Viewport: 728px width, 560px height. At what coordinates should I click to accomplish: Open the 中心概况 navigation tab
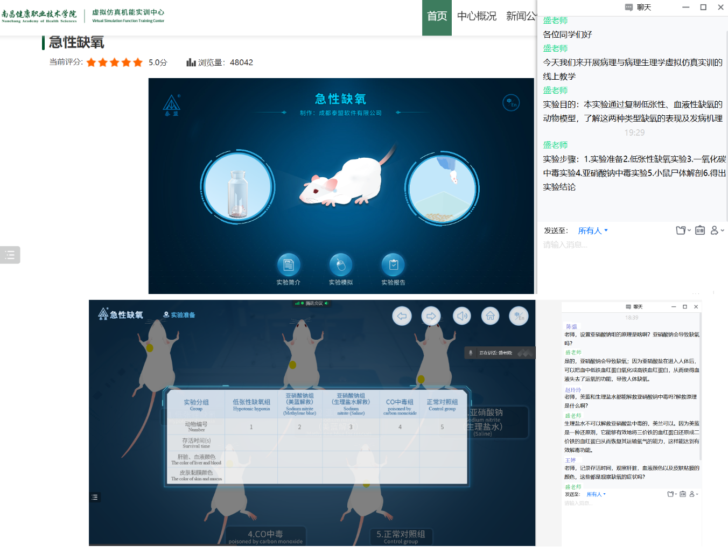[477, 16]
